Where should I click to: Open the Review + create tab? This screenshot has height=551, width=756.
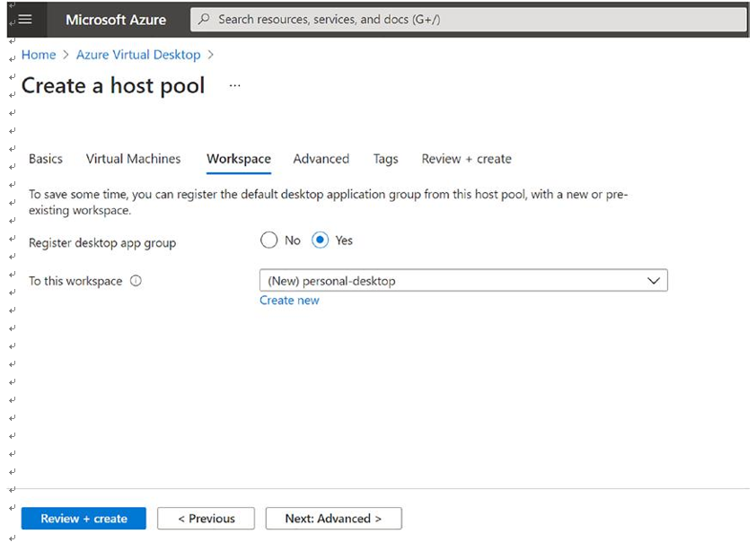click(x=467, y=159)
